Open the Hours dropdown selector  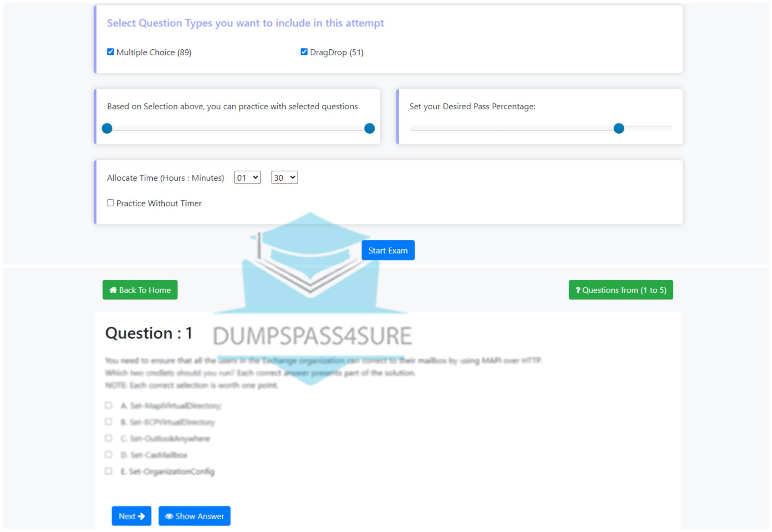pyautogui.click(x=247, y=178)
